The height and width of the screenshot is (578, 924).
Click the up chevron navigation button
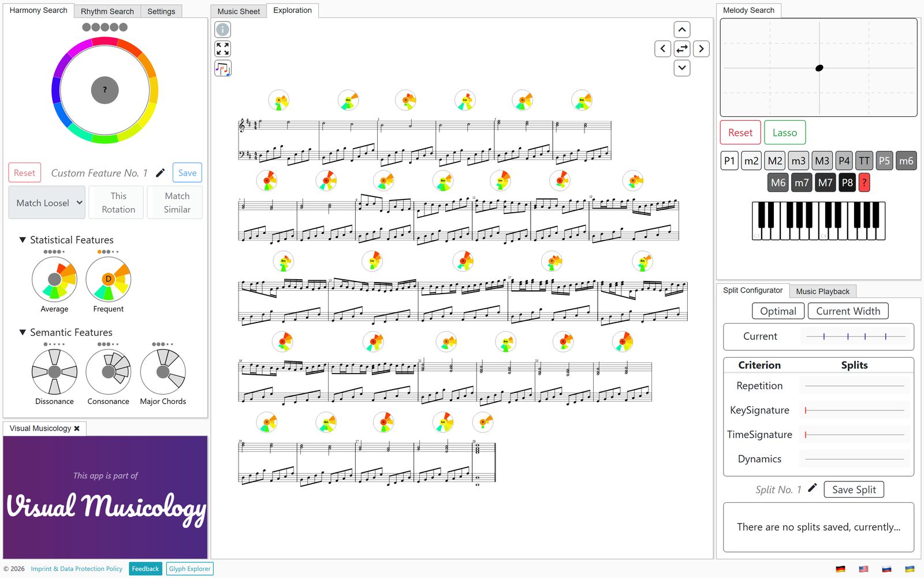tap(682, 29)
